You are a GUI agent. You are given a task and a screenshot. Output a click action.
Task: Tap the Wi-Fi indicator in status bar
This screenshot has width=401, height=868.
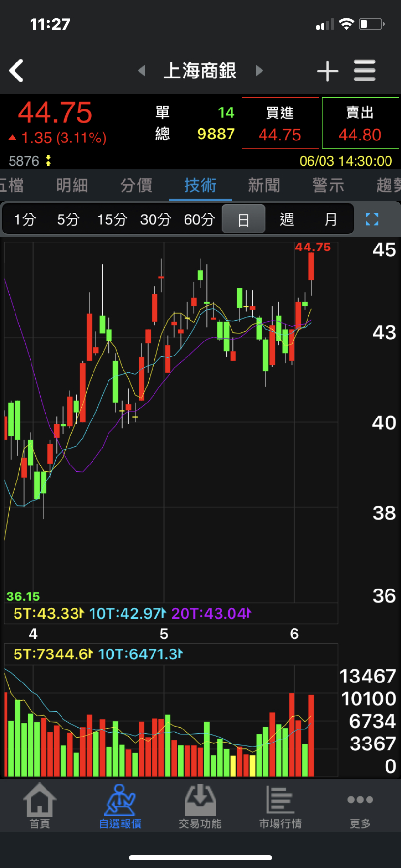pyautogui.click(x=347, y=24)
